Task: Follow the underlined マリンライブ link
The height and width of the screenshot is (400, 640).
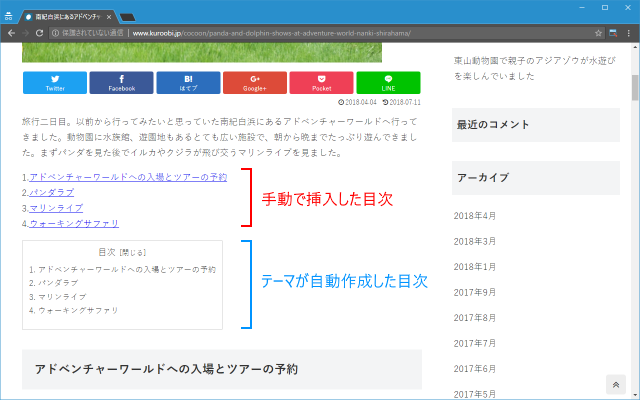Action: [x=56, y=208]
